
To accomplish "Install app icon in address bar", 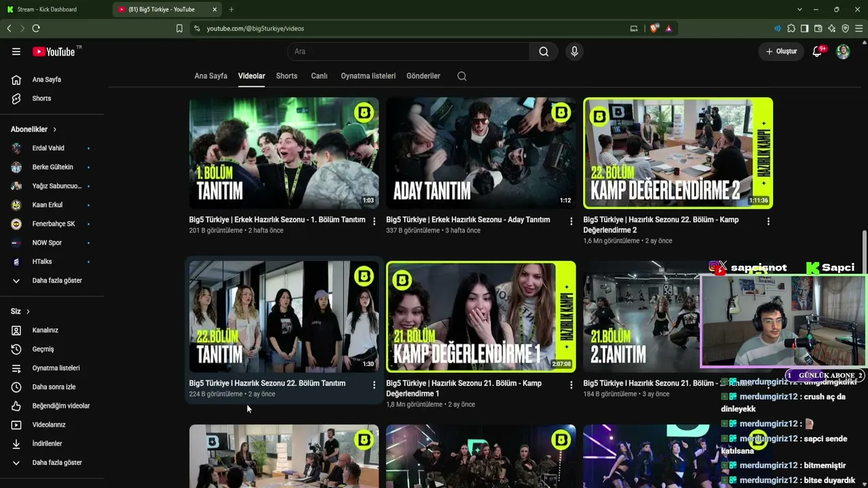I will coord(634,28).
